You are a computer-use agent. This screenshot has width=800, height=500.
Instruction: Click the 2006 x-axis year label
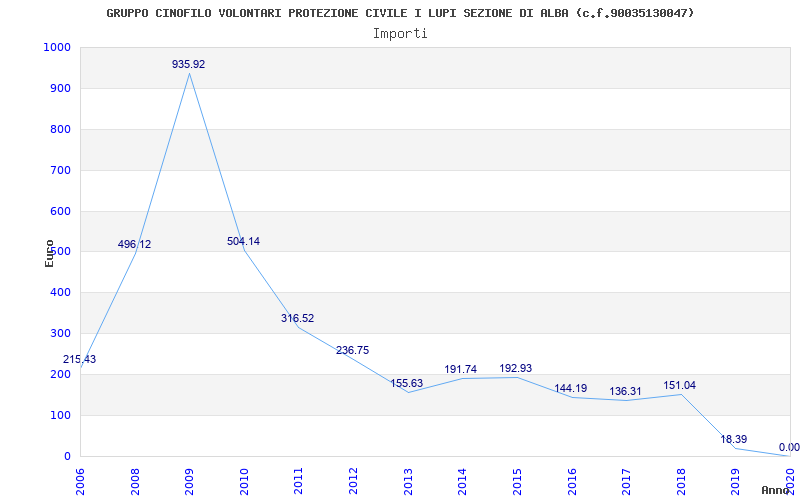[80, 481]
